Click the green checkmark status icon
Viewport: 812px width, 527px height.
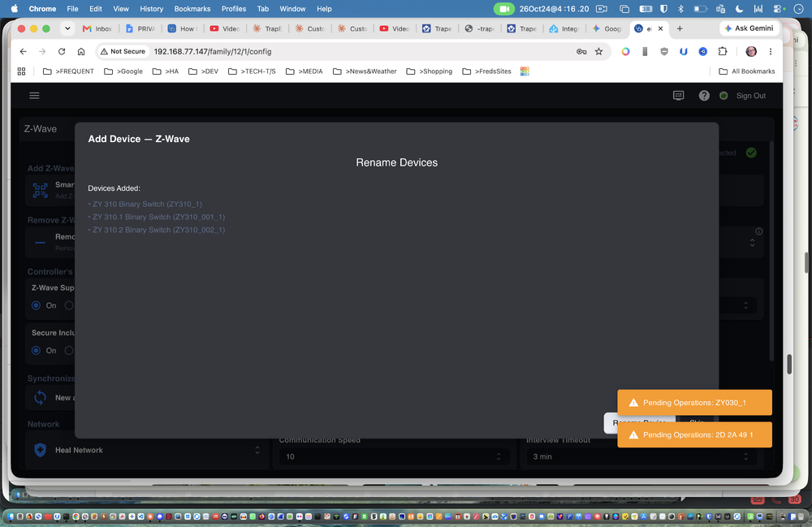tap(751, 153)
